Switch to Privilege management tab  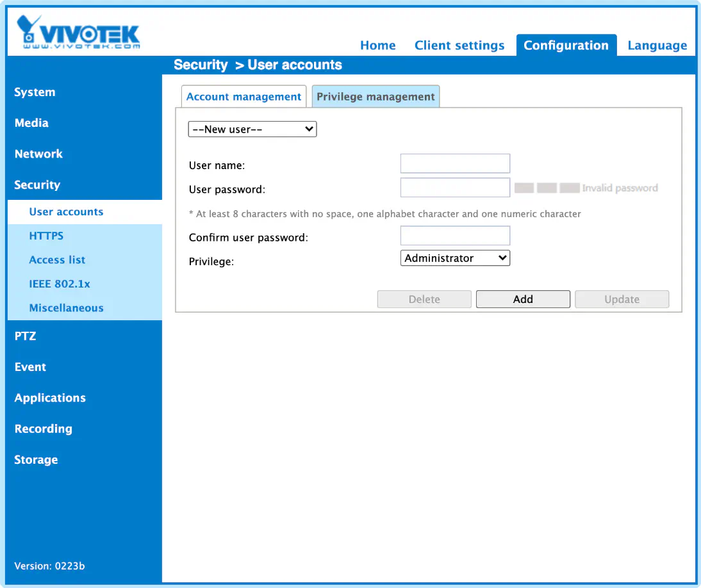point(375,97)
